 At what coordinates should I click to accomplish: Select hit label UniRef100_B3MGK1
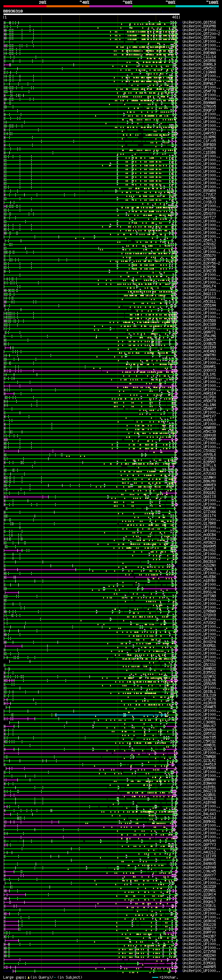point(199,963)
